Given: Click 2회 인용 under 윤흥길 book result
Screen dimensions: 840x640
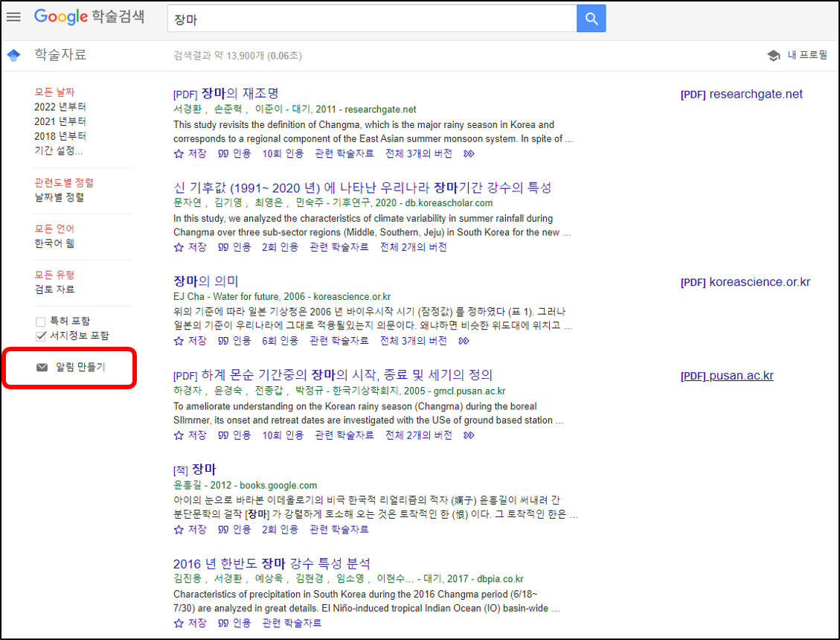Looking at the screenshot, I should coord(280,530).
